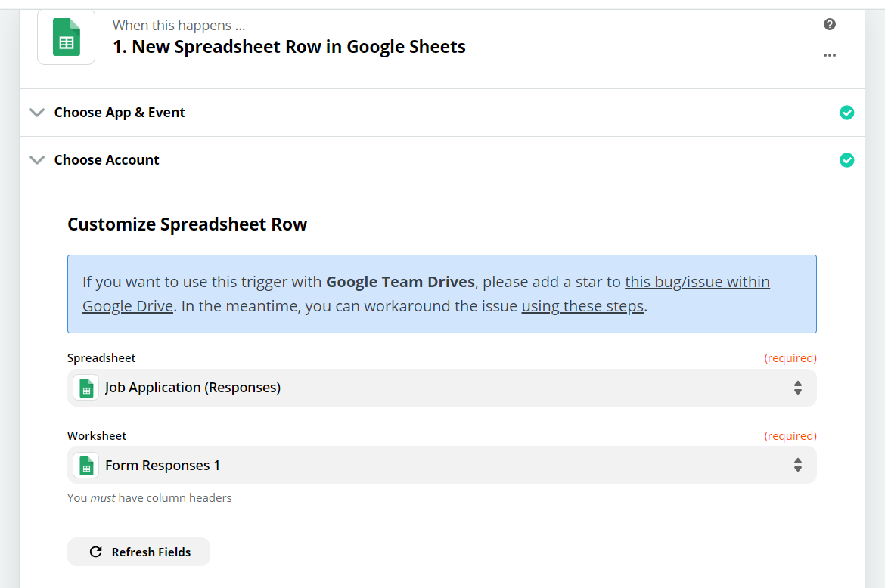Viewport: 885px width, 588px height.
Task: Click the 'Form Responses 1' worksheet value
Action: tap(163, 466)
